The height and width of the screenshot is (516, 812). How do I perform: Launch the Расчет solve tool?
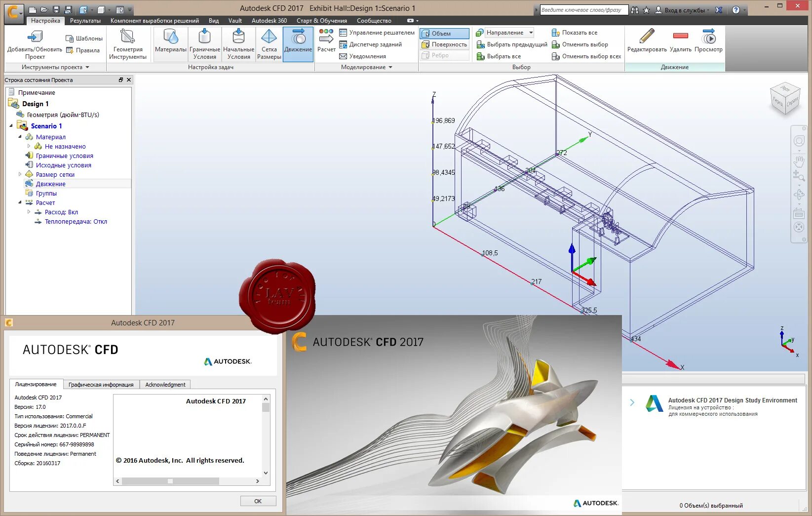pos(326,40)
